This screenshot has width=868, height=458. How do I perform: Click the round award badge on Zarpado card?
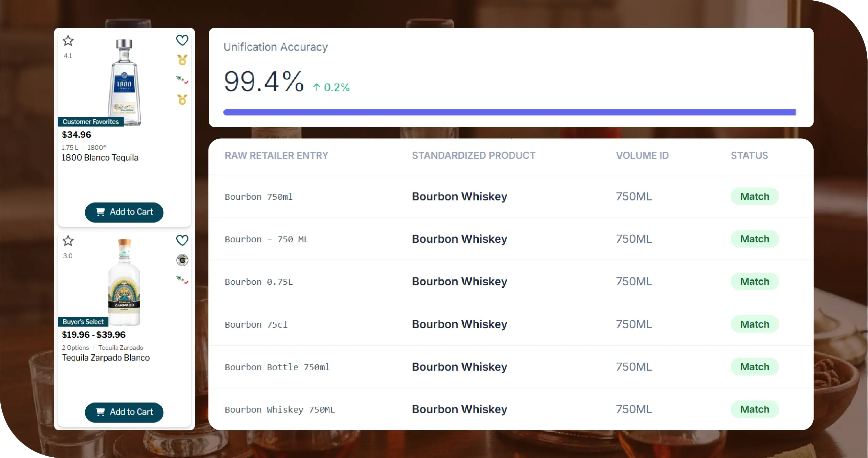[183, 260]
